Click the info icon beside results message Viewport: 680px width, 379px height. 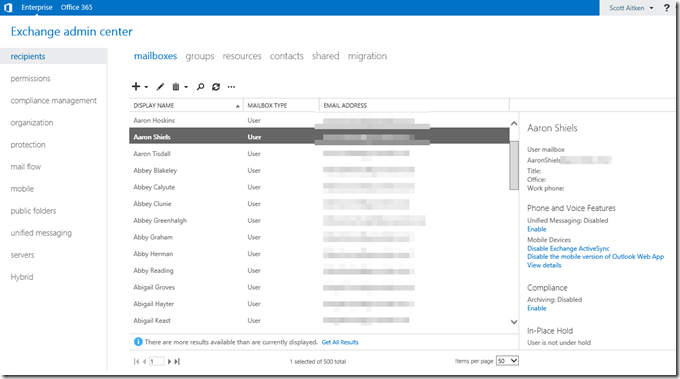click(138, 342)
